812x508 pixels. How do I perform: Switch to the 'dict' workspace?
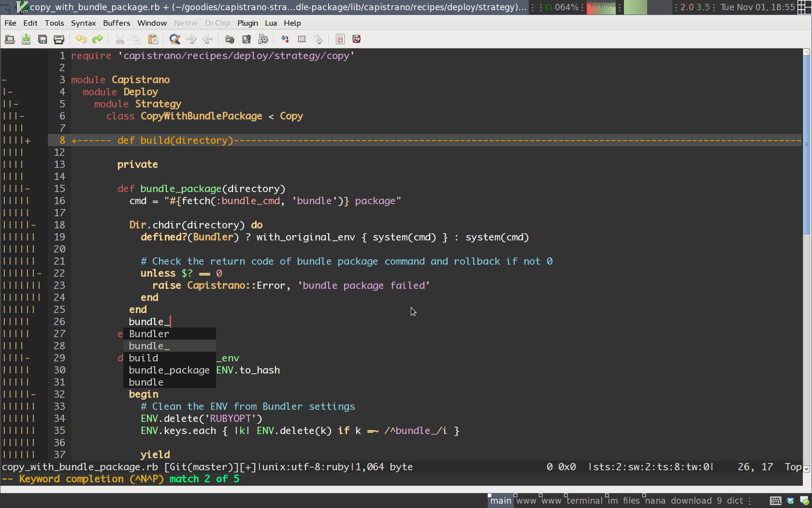[x=735, y=501]
